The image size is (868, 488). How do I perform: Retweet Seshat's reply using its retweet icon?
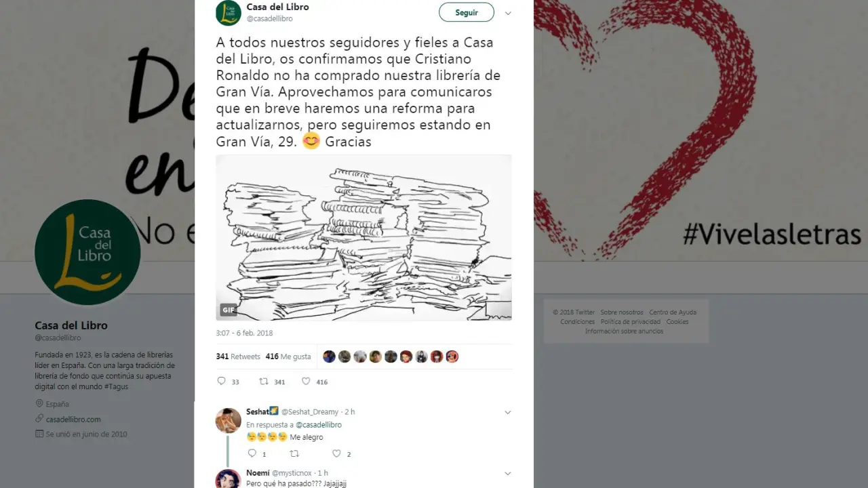tap(294, 453)
